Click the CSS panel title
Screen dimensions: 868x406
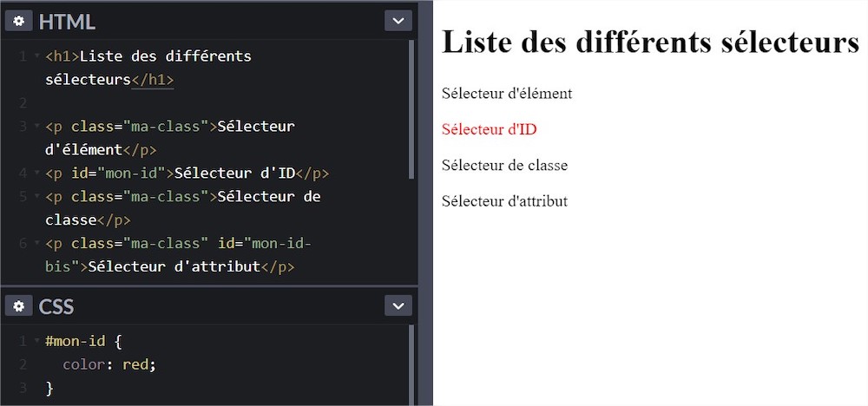click(56, 306)
